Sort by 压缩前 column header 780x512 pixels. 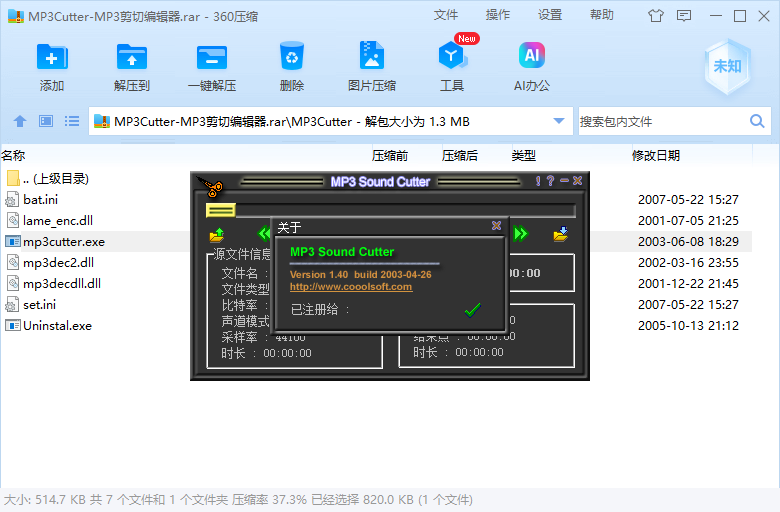(x=390, y=156)
